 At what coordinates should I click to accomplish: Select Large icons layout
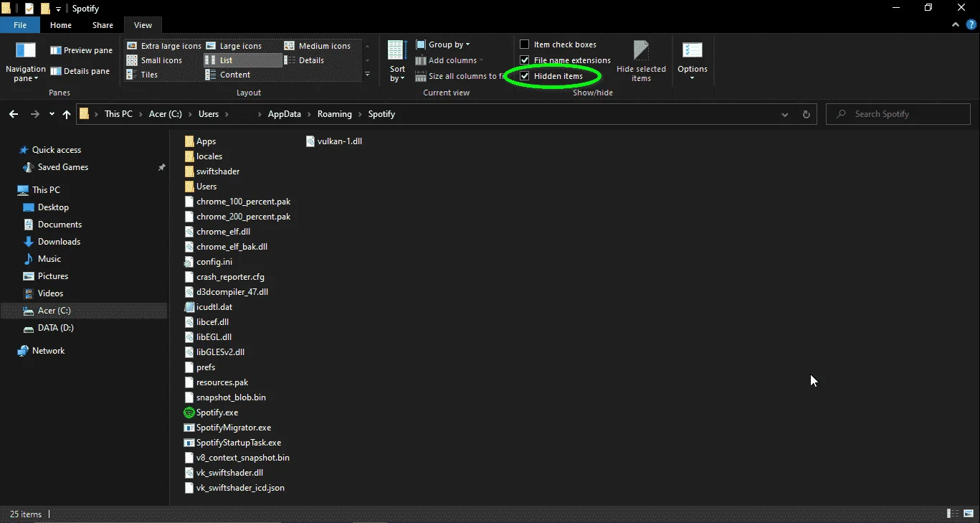click(234, 46)
